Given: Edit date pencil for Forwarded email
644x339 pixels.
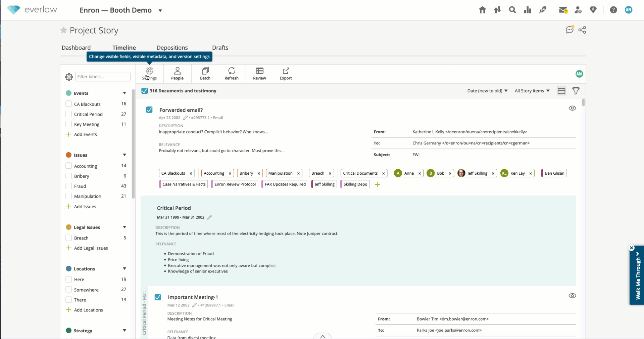Looking at the screenshot, I should click(x=185, y=118).
